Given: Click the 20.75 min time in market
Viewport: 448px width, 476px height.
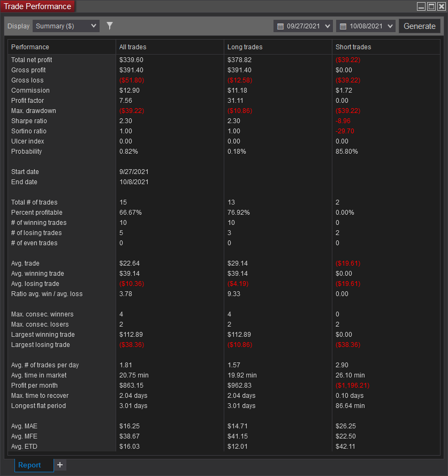Looking at the screenshot, I should click(x=134, y=375).
